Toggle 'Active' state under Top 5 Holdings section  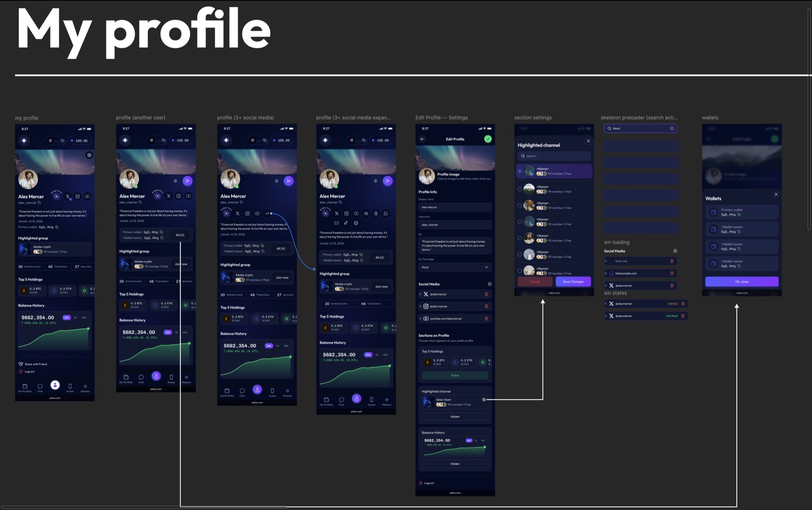(455, 376)
